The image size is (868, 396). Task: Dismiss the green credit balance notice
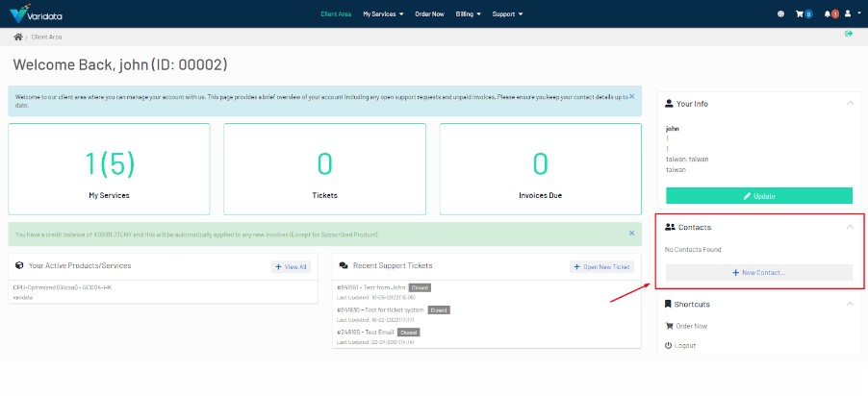point(631,234)
